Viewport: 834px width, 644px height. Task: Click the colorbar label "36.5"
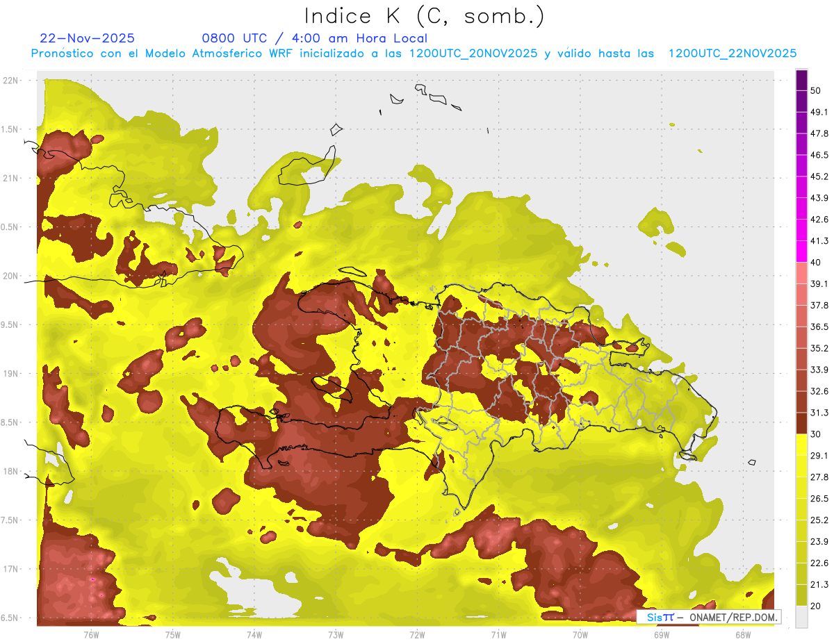tap(819, 327)
